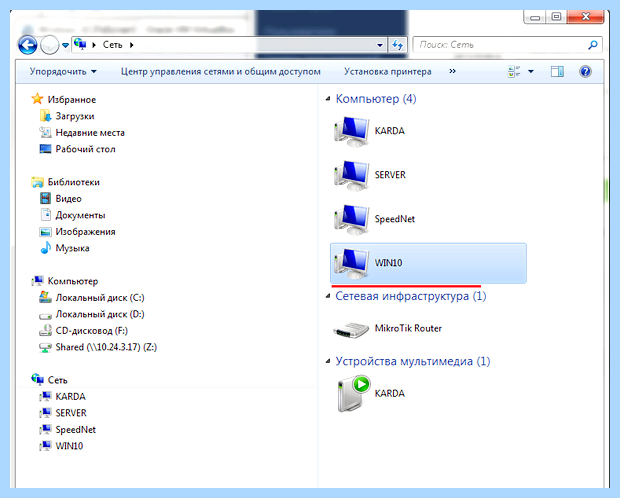This screenshot has width=620, height=498.
Task: Select the SERVER computer icon
Action: (351, 175)
